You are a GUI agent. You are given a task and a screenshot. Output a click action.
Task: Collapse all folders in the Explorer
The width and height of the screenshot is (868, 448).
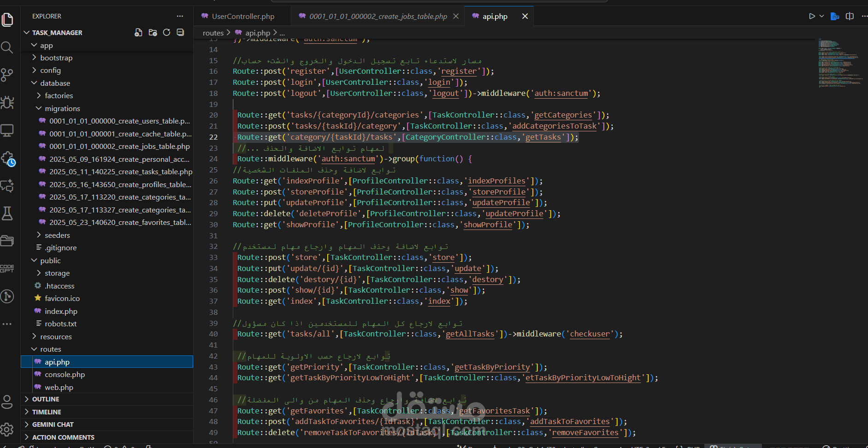click(180, 32)
